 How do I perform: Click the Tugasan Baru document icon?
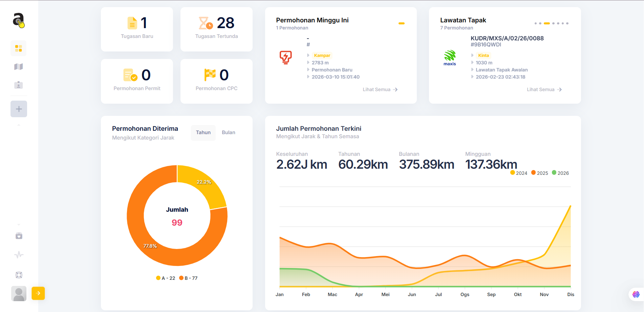pos(132,23)
